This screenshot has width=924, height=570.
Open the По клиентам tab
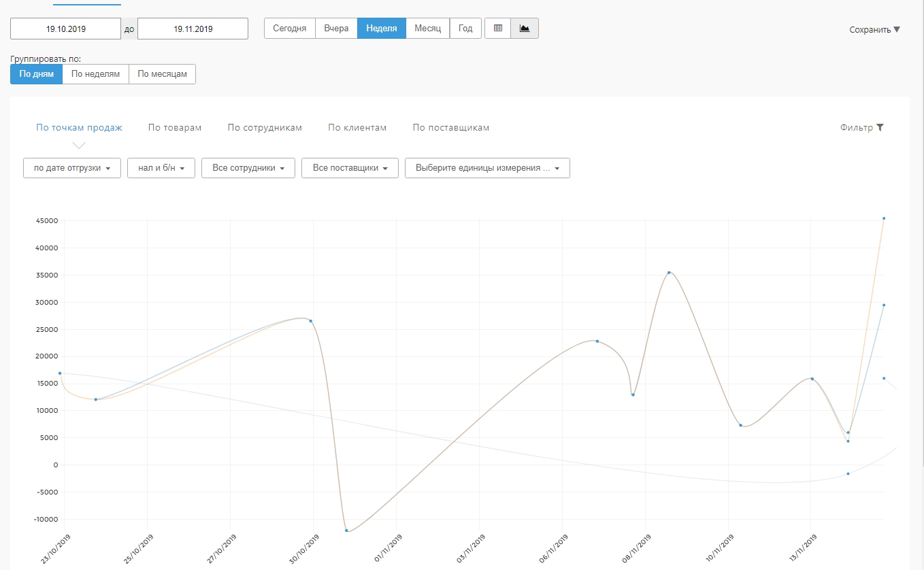tap(357, 127)
